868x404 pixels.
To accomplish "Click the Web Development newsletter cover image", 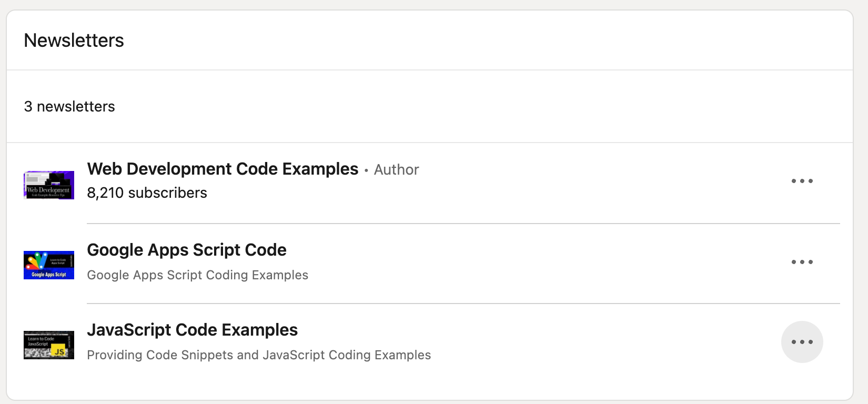I will (x=48, y=185).
